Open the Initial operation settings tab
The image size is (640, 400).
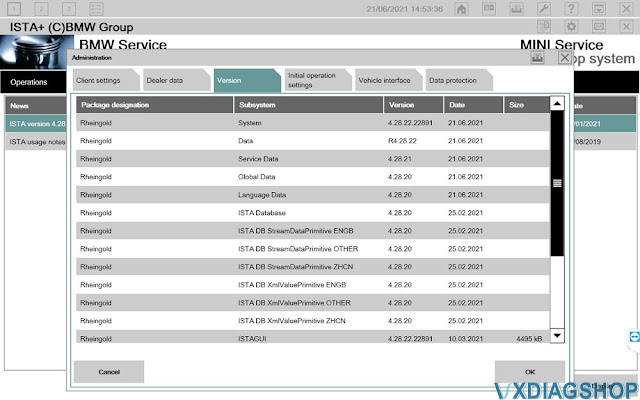318,80
